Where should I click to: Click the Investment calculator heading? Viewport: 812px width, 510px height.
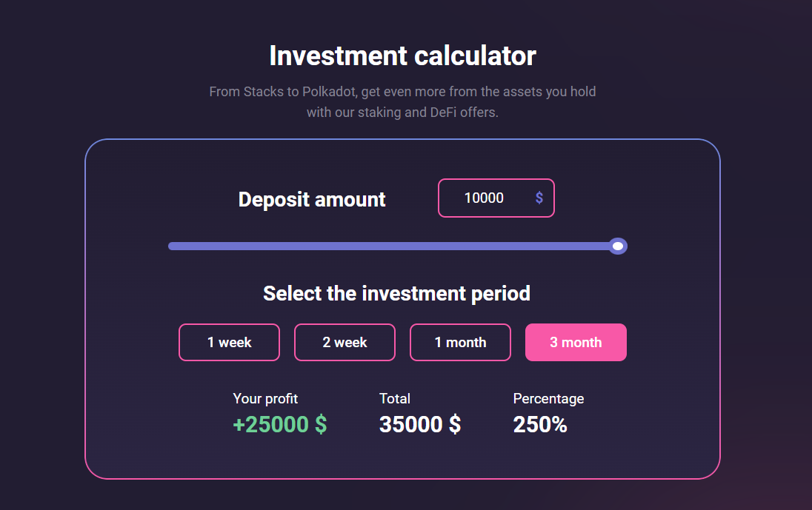[402, 56]
